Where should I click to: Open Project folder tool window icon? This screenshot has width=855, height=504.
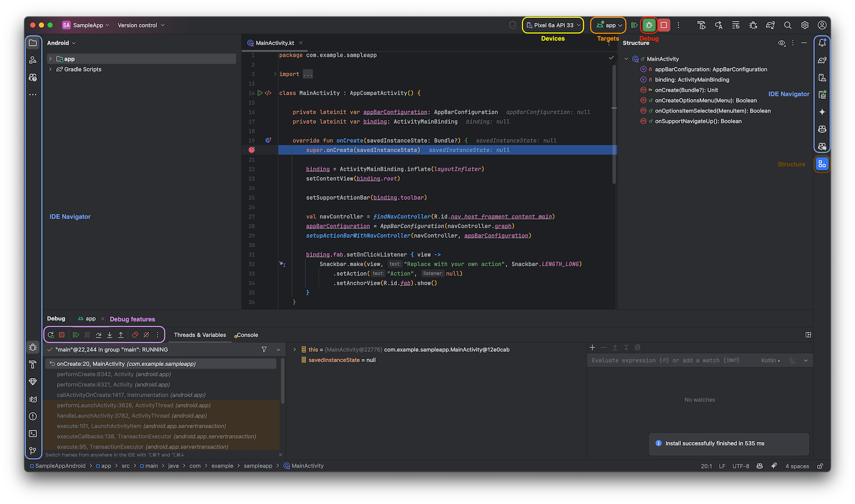[33, 43]
